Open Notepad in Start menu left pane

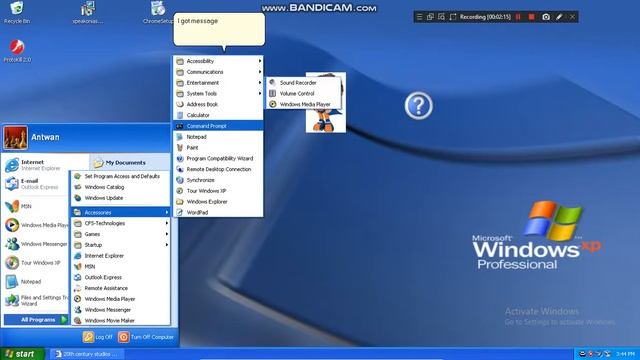tap(23, 282)
